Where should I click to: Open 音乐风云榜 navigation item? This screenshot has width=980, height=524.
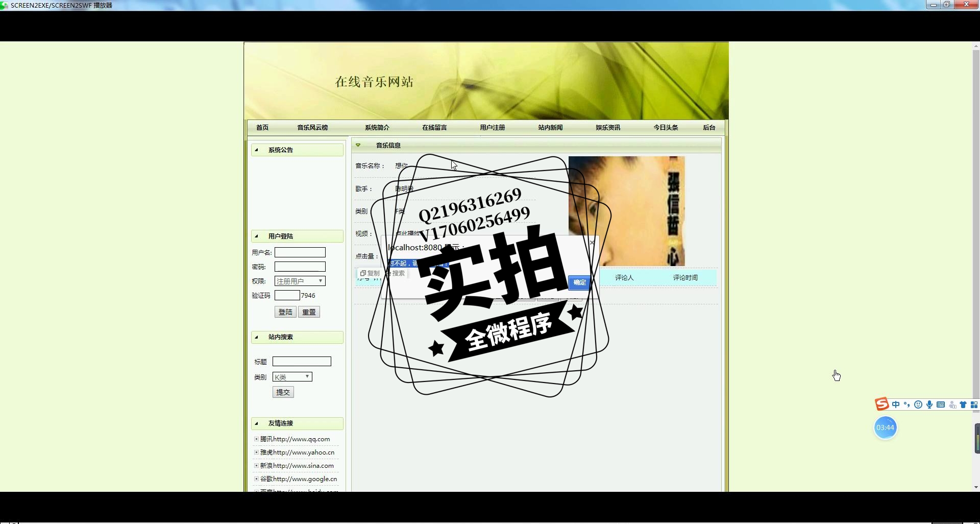pyautogui.click(x=312, y=128)
